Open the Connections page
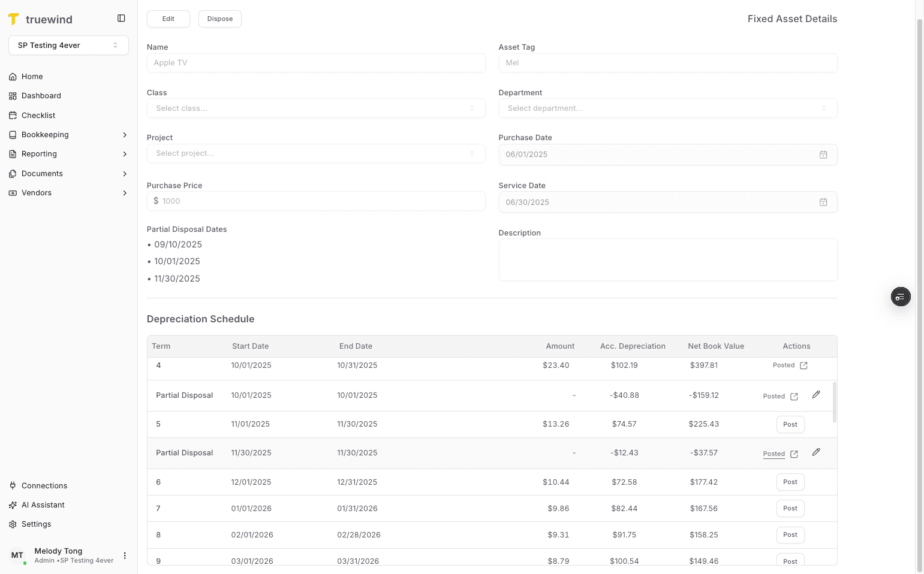This screenshot has width=924, height=574. pos(44,485)
